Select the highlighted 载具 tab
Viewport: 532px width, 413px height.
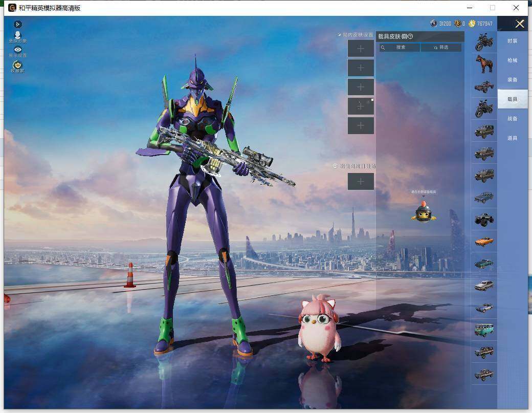pos(513,99)
